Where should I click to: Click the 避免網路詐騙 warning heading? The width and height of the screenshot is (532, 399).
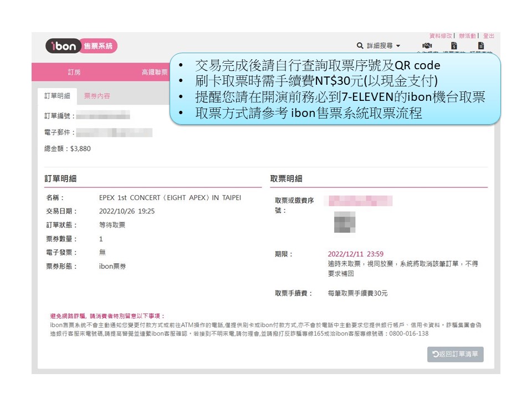pos(107,316)
